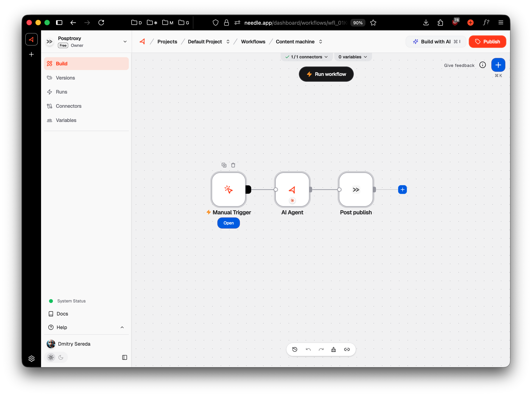Expand the 0 variables dropdown
Image resolution: width=532 pixels, height=396 pixels.
(x=353, y=57)
